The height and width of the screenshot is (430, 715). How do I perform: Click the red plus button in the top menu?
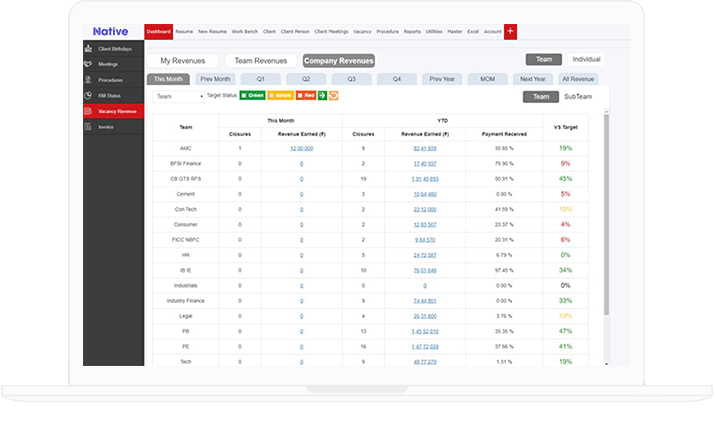pos(510,31)
